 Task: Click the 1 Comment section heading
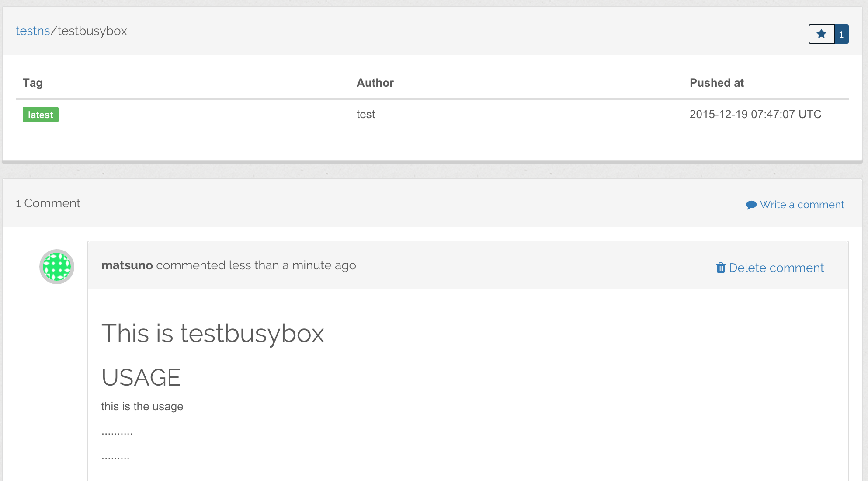(x=48, y=203)
